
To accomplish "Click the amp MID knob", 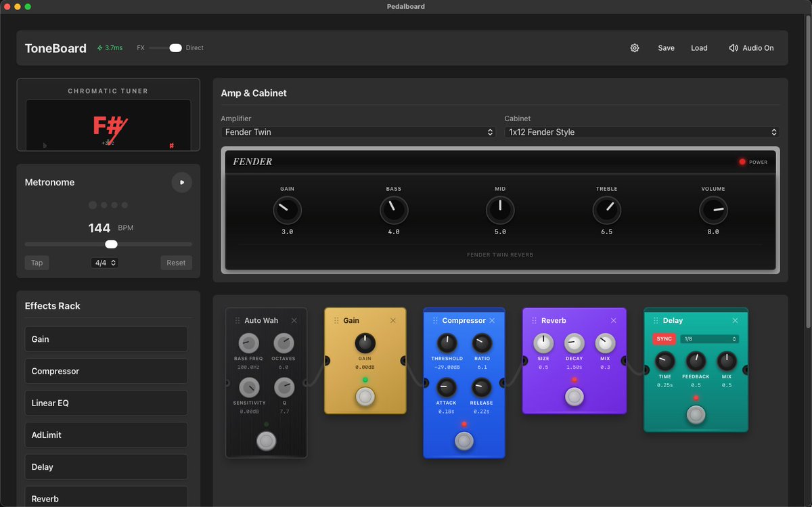I will pos(500,211).
